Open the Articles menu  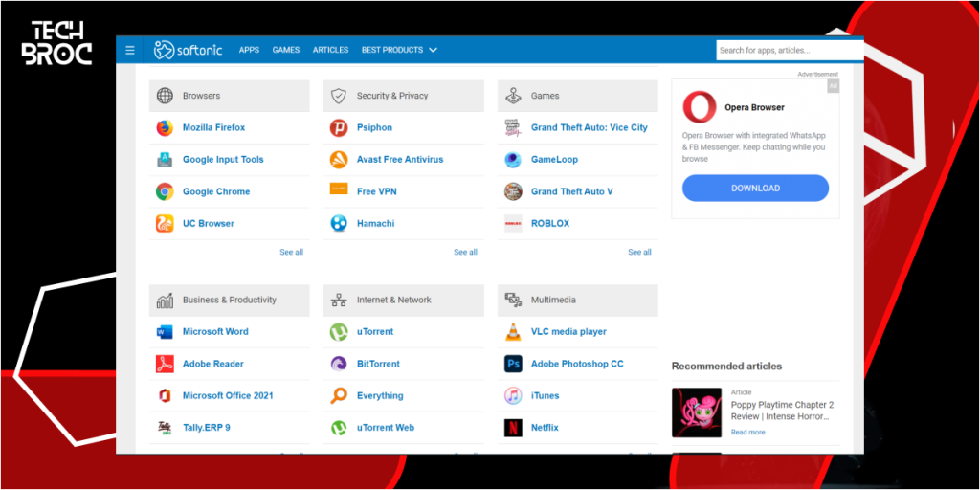click(330, 50)
